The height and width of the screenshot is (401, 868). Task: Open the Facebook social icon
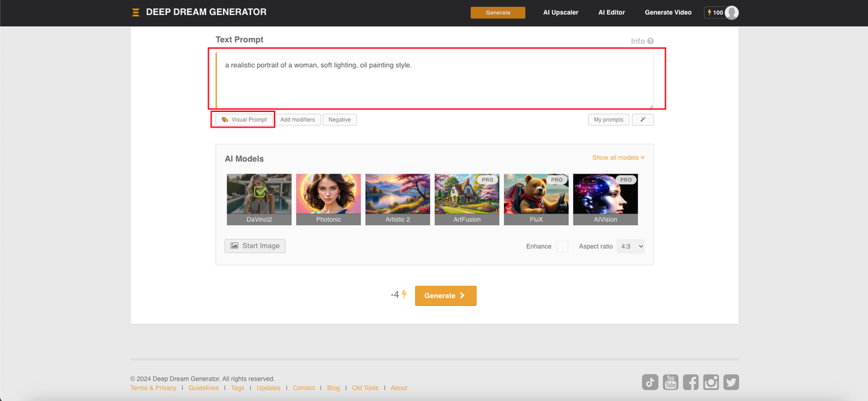pyautogui.click(x=690, y=382)
